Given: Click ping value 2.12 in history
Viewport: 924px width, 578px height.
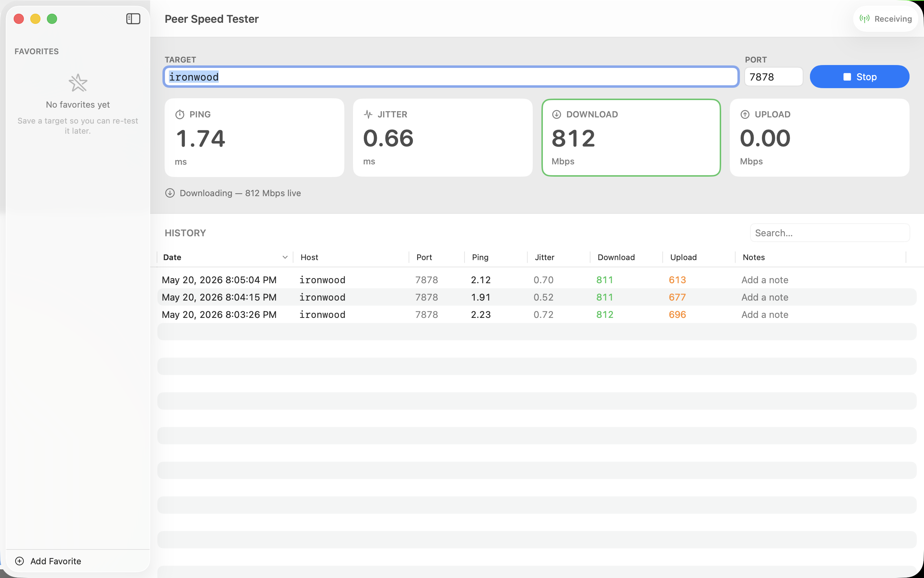Looking at the screenshot, I should click(x=481, y=280).
